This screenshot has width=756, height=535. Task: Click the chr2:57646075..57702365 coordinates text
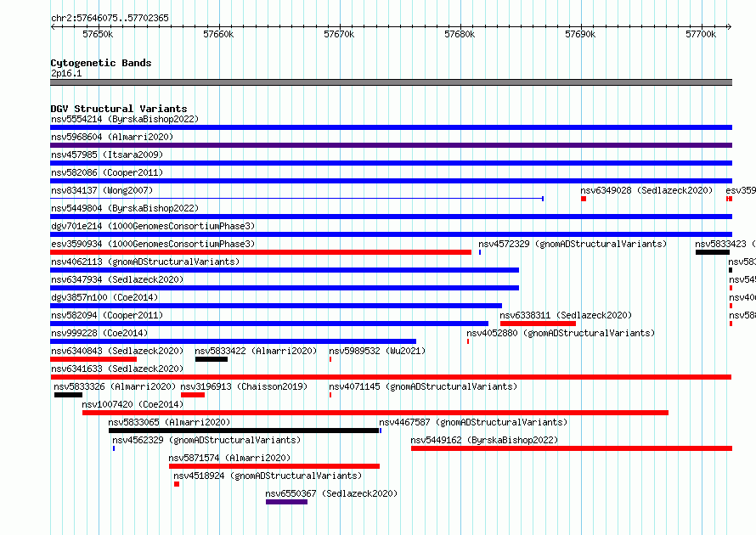pyautogui.click(x=110, y=18)
